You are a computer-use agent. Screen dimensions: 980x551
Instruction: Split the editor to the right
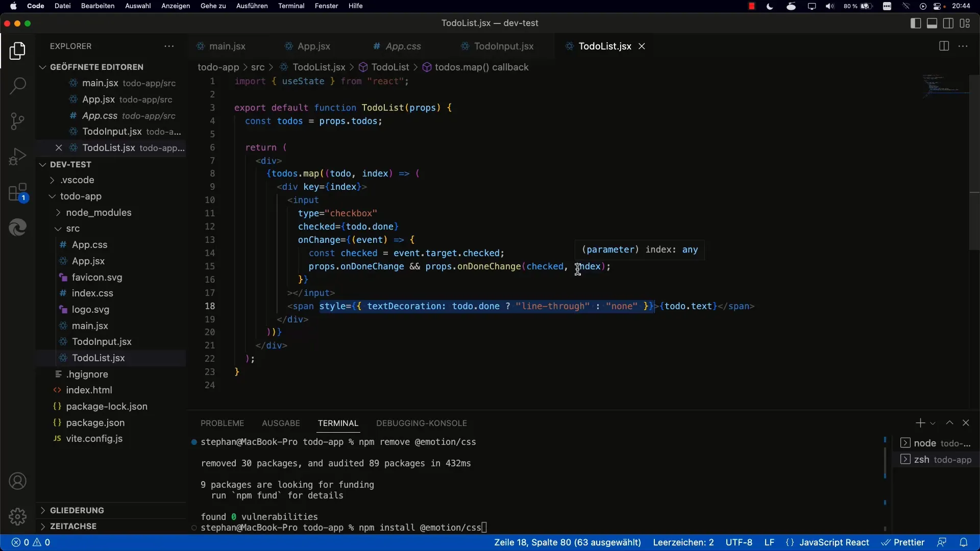[x=944, y=46]
